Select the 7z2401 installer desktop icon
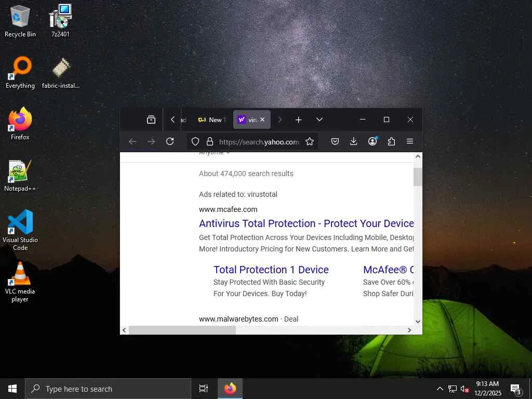The height and width of the screenshot is (399, 532). pyautogui.click(x=60, y=21)
